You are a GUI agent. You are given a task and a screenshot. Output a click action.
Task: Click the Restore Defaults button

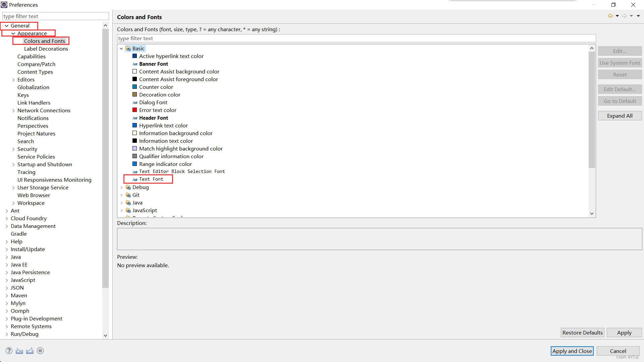point(582,333)
